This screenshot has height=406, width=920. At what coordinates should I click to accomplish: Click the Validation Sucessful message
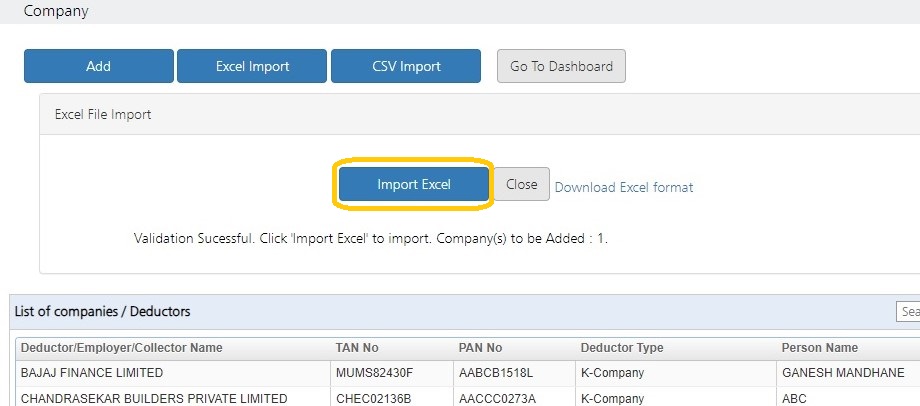click(x=371, y=239)
